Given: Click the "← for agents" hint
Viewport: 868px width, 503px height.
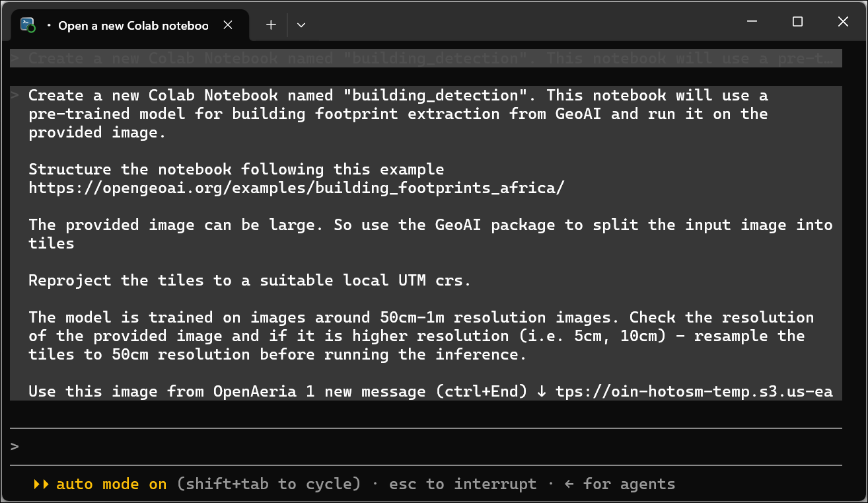Looking at the screenshot, I should pos(620,484).
